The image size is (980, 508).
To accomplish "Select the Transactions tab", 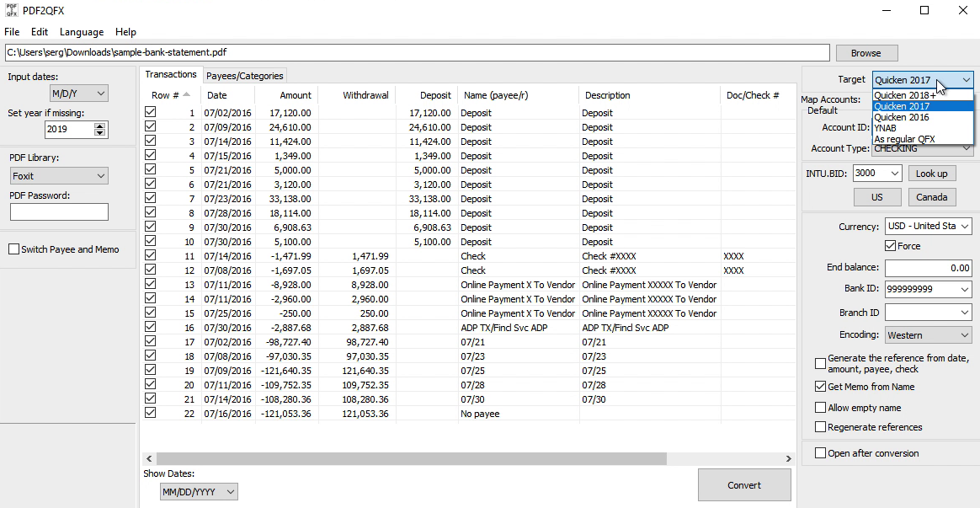I will (x=171, y=74).
